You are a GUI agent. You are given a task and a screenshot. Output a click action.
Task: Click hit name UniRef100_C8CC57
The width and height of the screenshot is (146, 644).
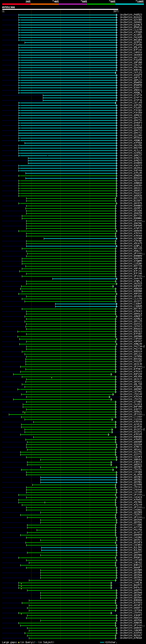[131, 65]
